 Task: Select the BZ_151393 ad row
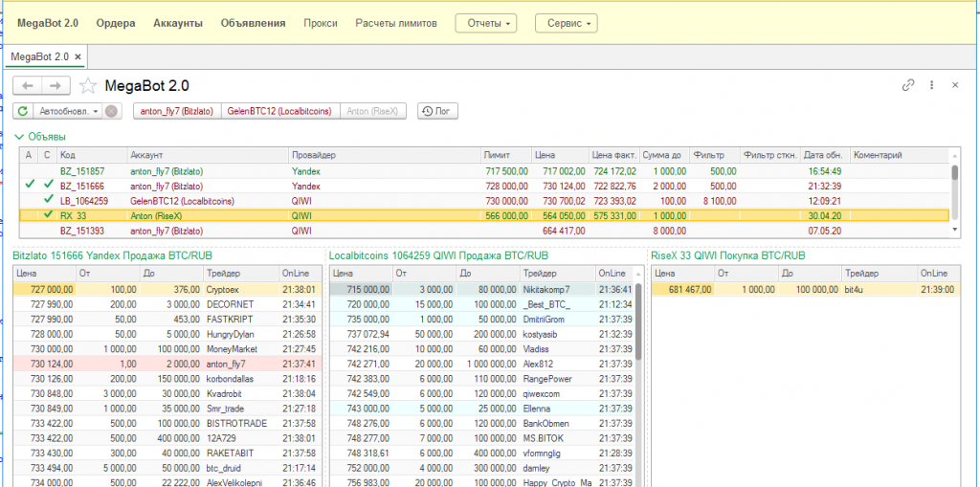484,230
